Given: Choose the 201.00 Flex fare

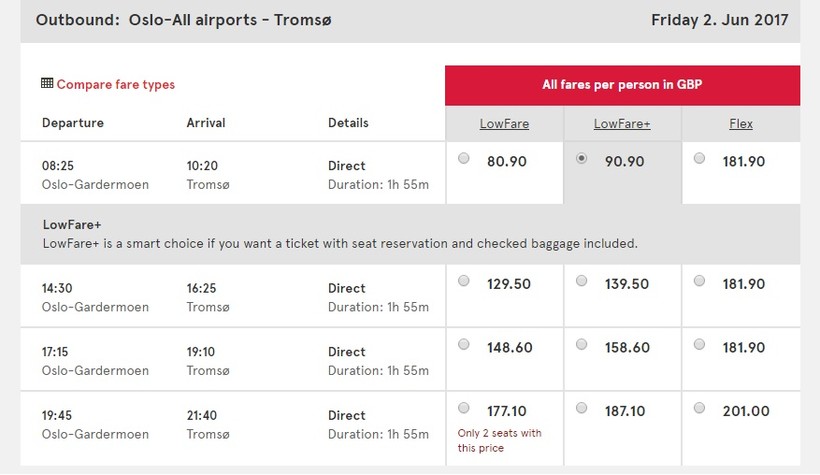Looking at the screenshot, I should click(699, 408).
